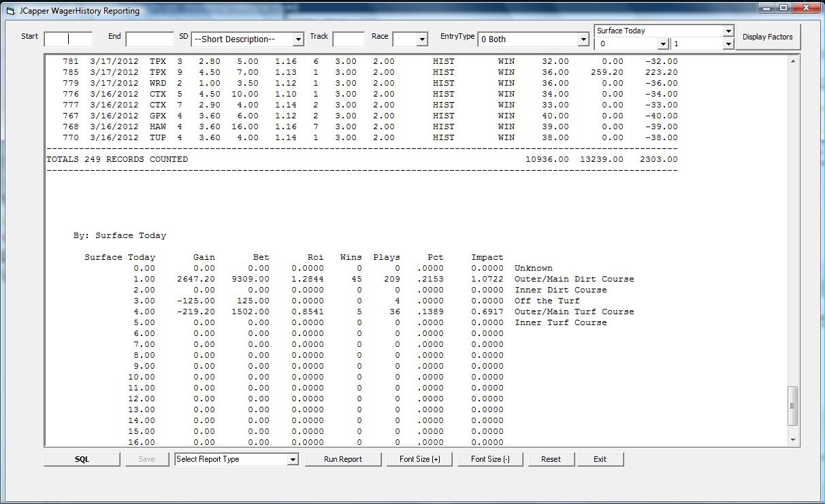Expand the Surface Today factor dropdown

[x=728, y=31]
